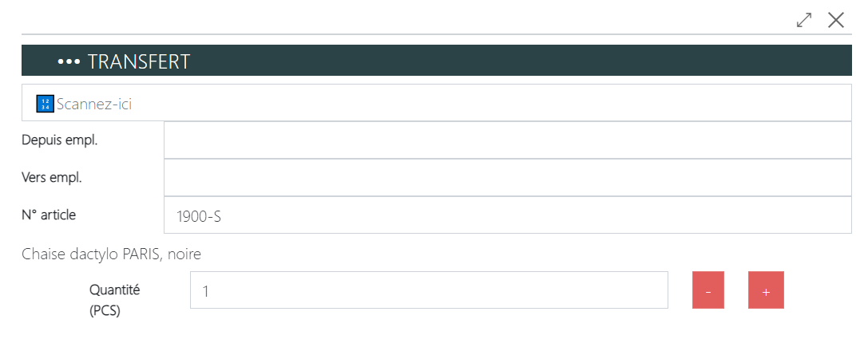Viewport: 868px width, 347px height.
Task: Click the expand to fullscreen arrows icon
Action: (x=805, y=21)
